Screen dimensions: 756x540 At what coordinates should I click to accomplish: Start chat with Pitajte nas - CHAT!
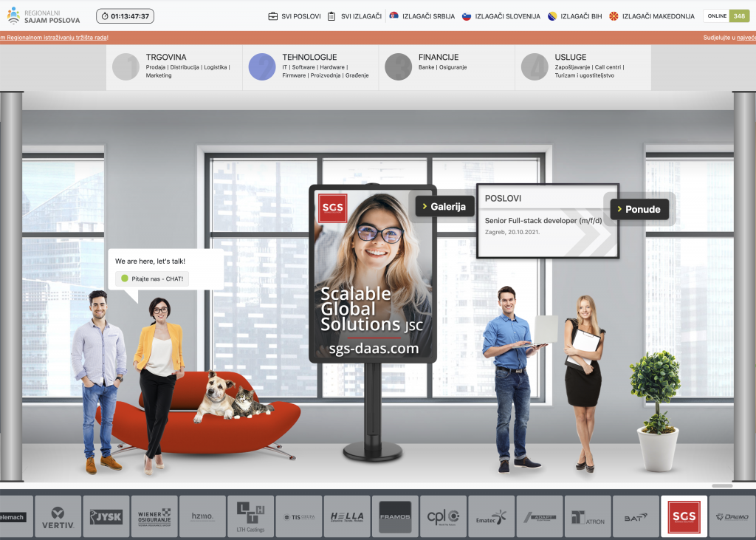click(x=152, y=279)
